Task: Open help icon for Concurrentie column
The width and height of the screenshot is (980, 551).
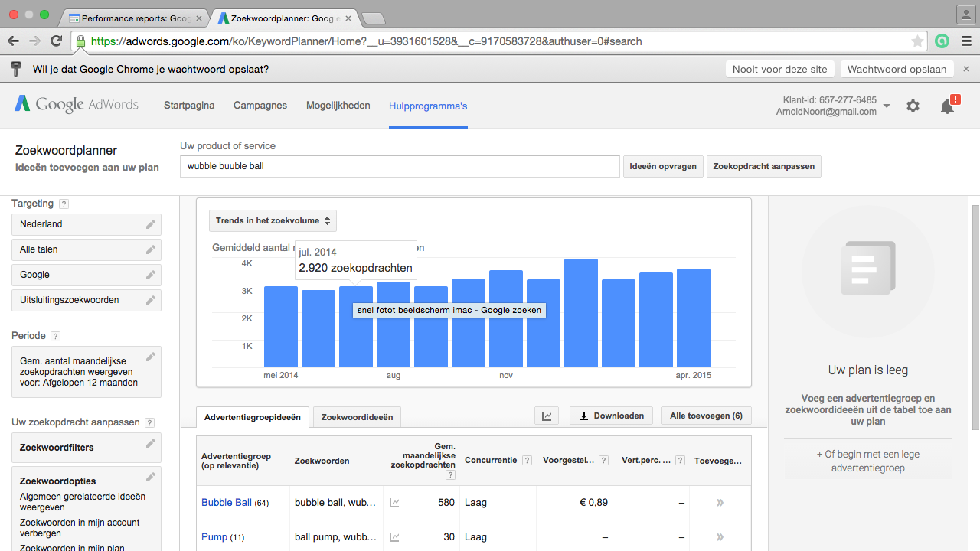Action: click(x=526, y=461)
